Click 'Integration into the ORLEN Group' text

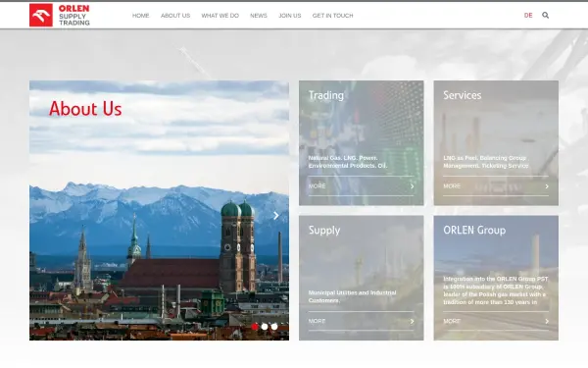(x=495, y=290)
